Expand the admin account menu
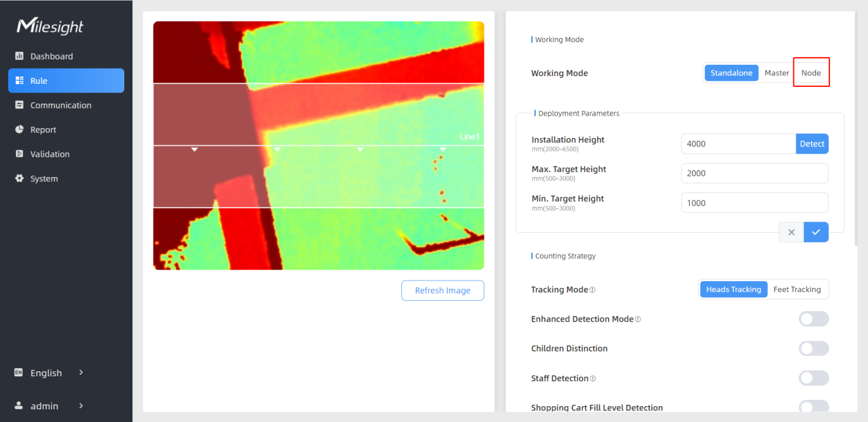This screenshot has height=422, width=868. (x=81, y=406)
